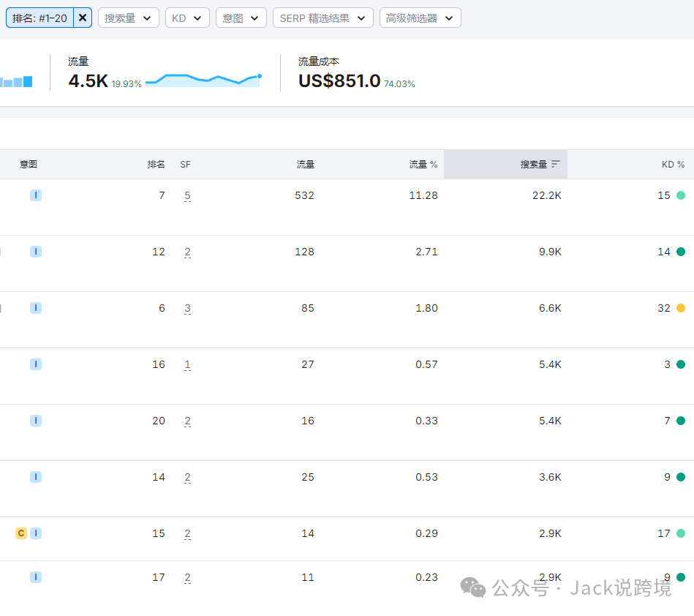This screenshot has height=616, width=694.
Task: Remove the 排名: #1-20 filter chip
Action: [83, 18]
